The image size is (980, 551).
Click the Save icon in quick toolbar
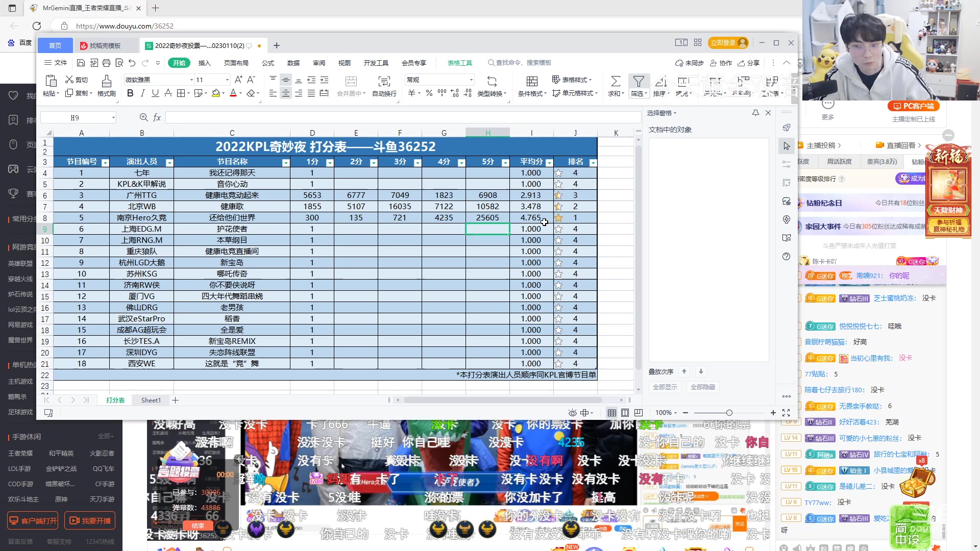81,63
